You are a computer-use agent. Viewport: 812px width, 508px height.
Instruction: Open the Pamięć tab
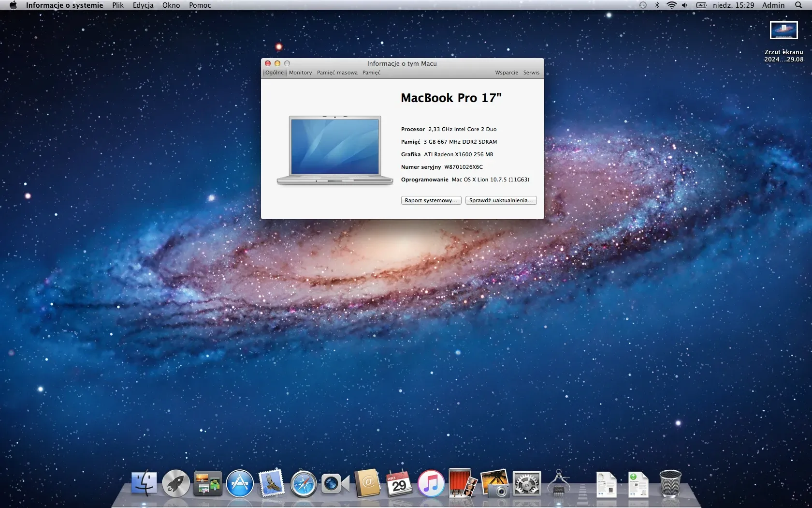click(x=371, y=73)
